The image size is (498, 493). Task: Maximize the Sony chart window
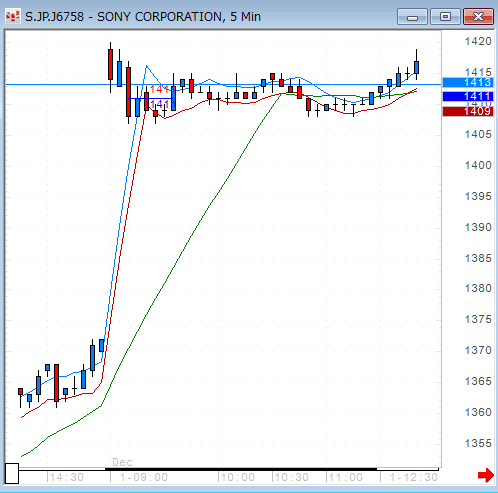tap(445, 17)
